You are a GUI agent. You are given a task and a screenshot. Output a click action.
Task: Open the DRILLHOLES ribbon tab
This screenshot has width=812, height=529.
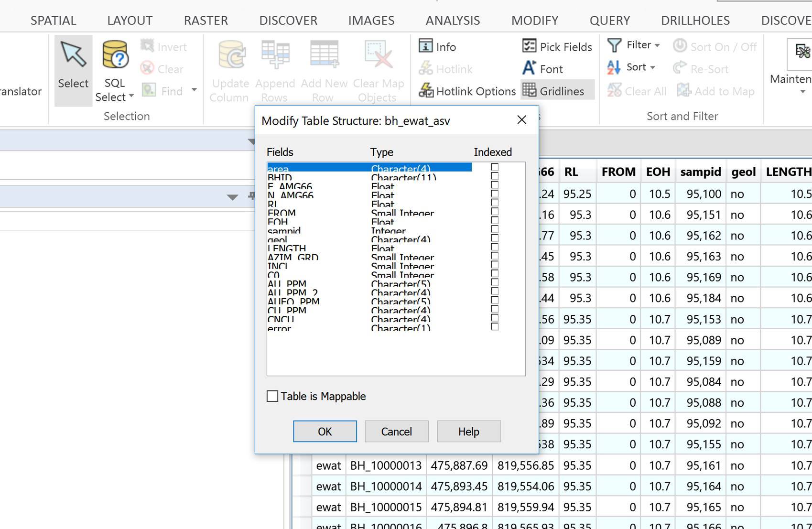coord(695,21)
